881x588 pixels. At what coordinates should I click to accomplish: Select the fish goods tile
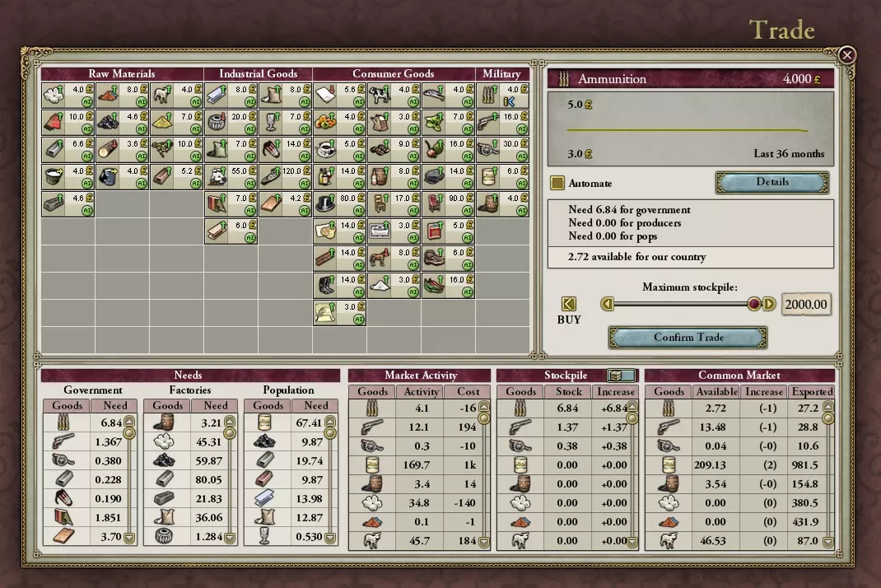(x=449, y=96)
